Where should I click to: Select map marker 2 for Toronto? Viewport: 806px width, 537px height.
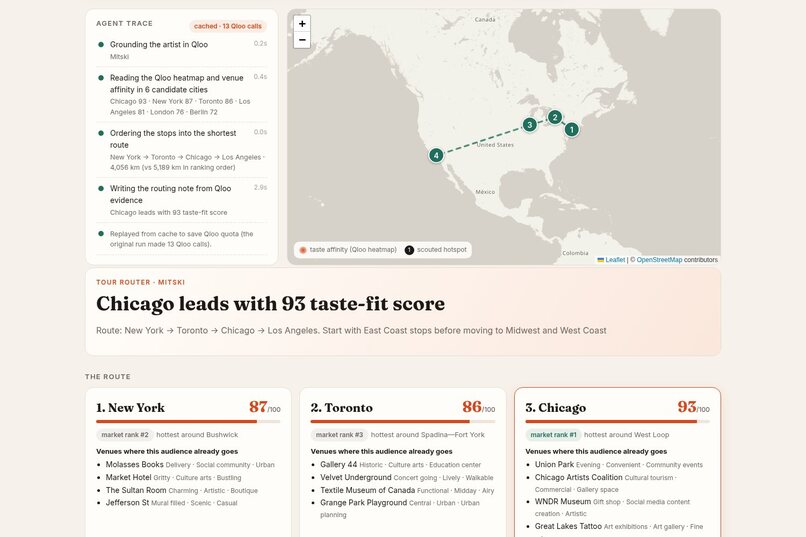[555, 117]
